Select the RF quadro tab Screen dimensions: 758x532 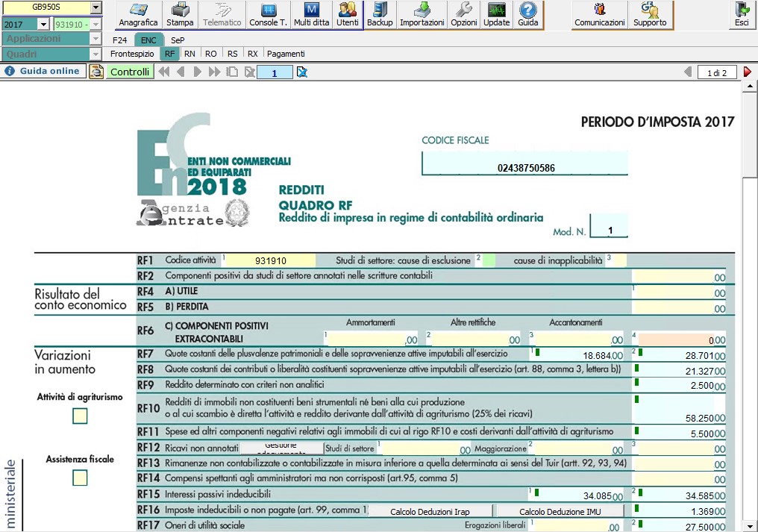[169, 54]
